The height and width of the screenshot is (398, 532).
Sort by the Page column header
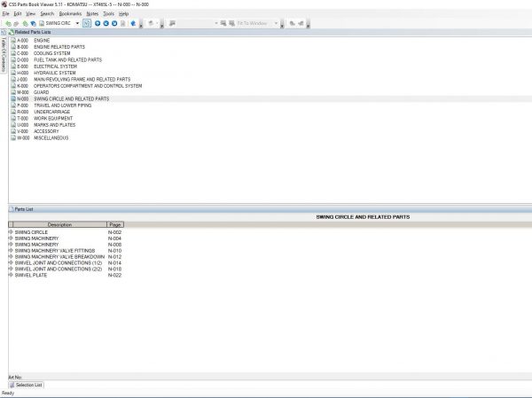pyautogui.click(x=115, y=224)
